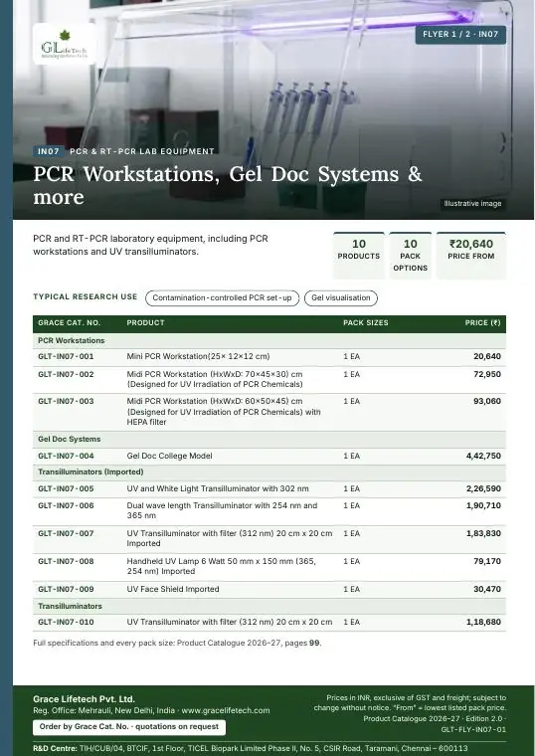535x756 pixels.
Task: Open the www.gracelifetech.com link
Action: [x=226, y=710]
